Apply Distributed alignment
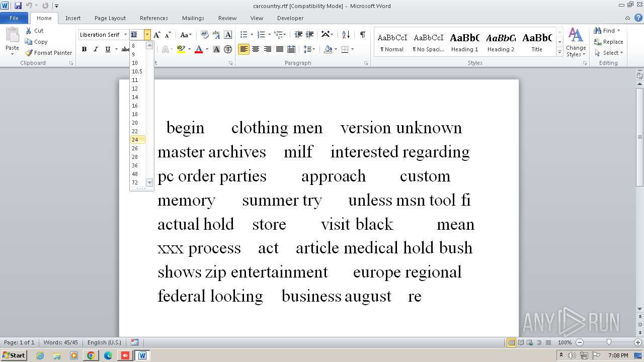Screen dimensions: 644x362 291,49
